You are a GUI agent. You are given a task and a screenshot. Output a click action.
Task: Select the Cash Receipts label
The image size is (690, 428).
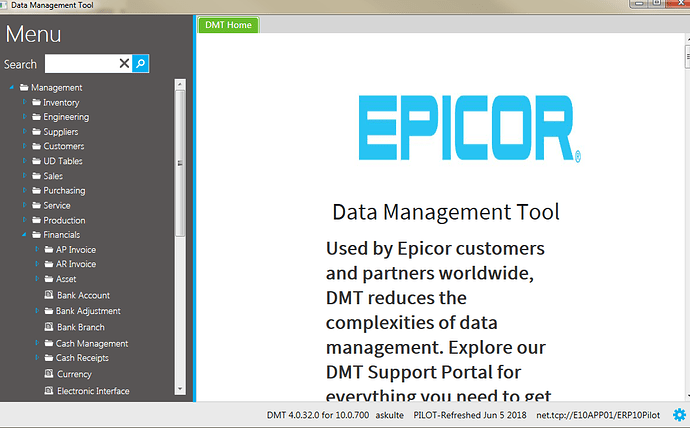(82, 358)
